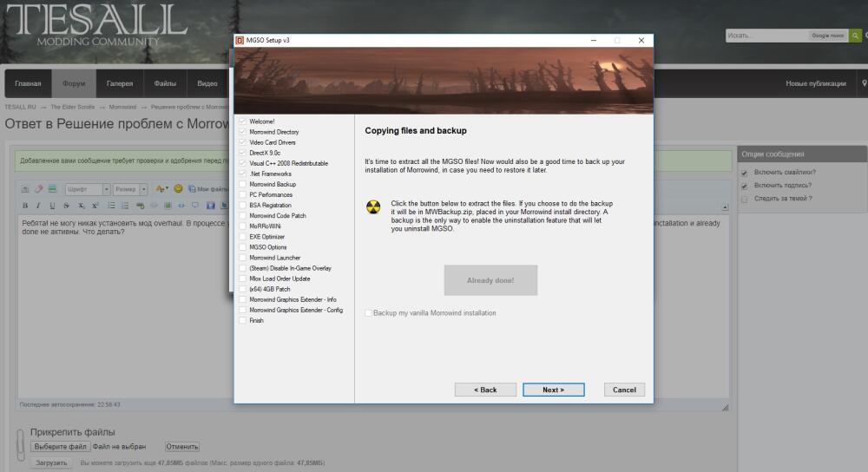
Task: Click the checkbox beside Morrowind Backup step
Action: [242, 184]
